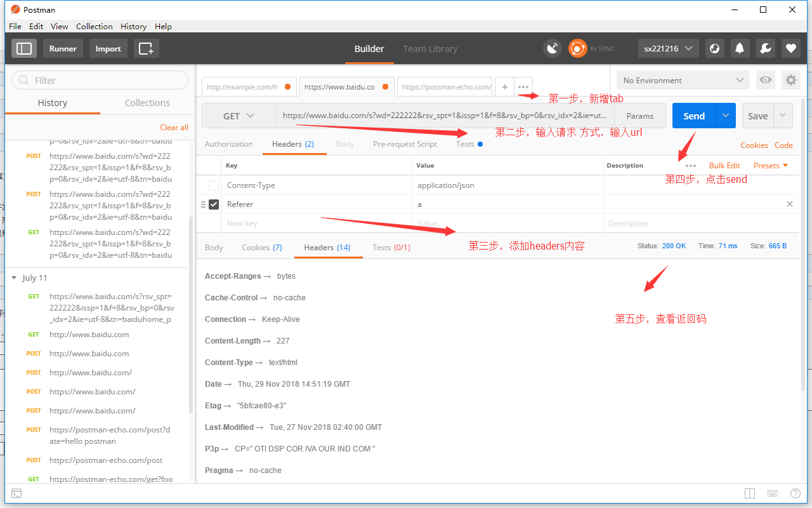Viewport: 812px width, 508px height.
Task: Click the Runner button
Action: pyautogui.click(x=63, y=48)
